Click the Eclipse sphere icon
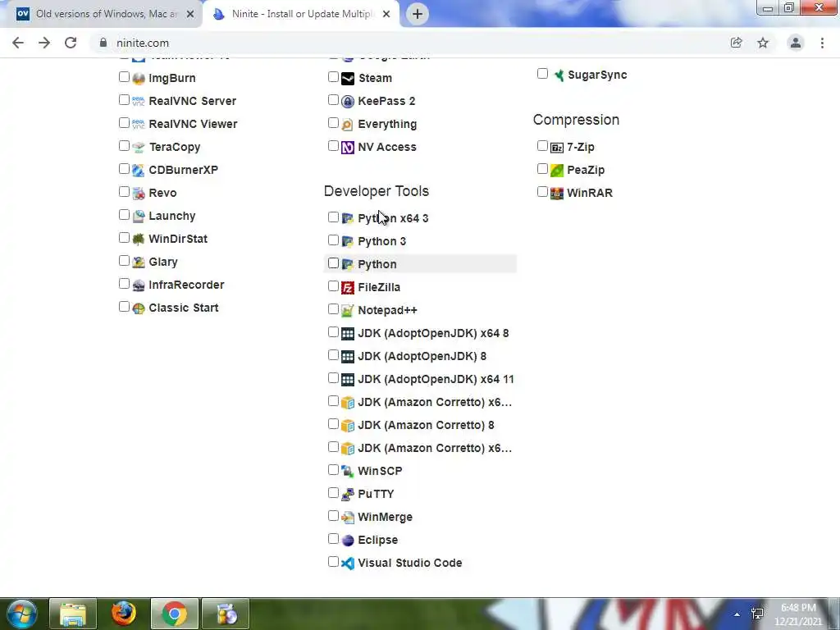 [x=348, y=541]
